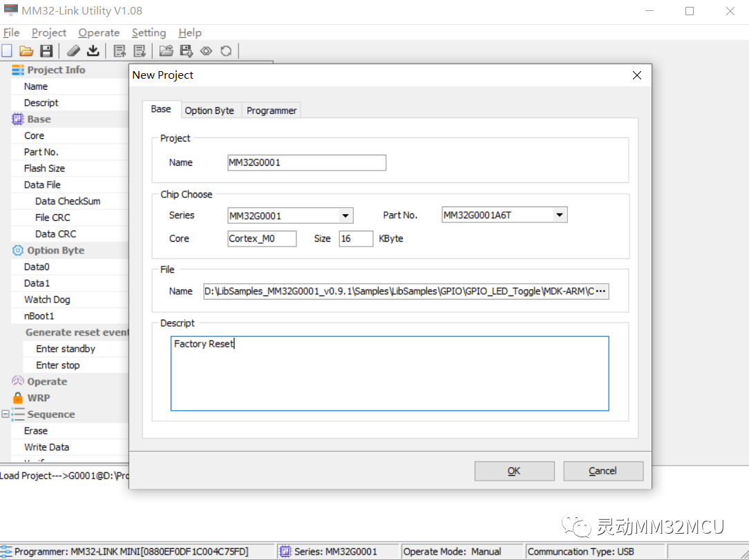Image resolution: width=749 pixels, height=560 pixels.
Task: Click the grey folder with arrow icon
Action: pyautogui.click(x=167, y=50)
